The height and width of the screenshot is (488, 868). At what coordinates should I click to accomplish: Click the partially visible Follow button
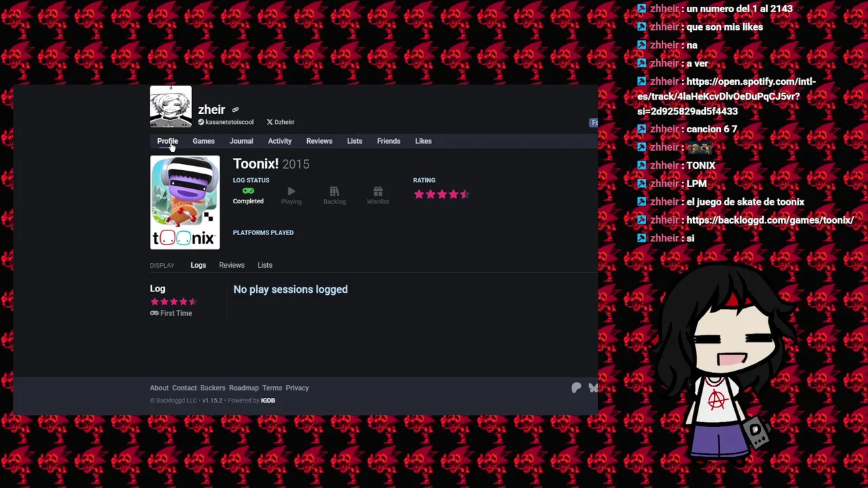594,123
